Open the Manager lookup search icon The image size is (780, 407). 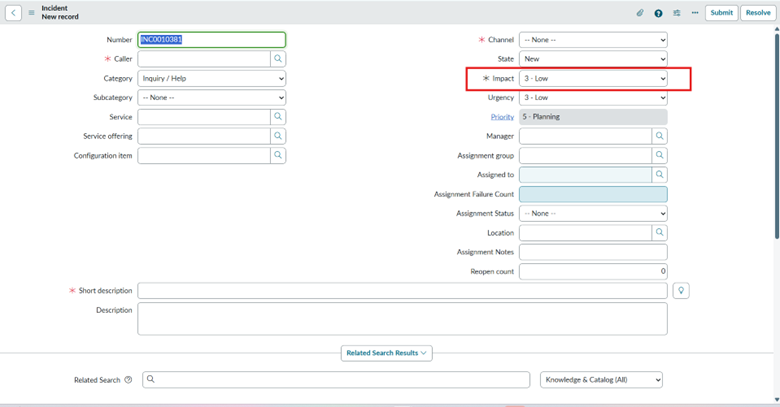click(660, 136)
